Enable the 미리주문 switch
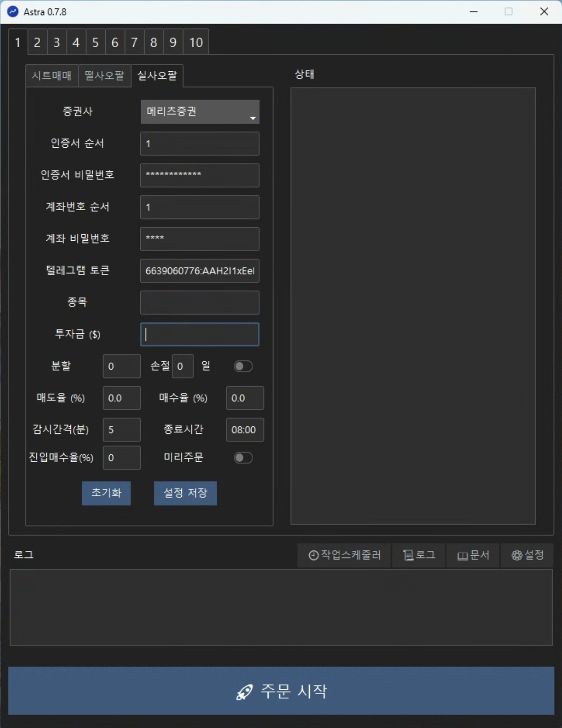Image resolution: width=562 pixels, height=728 pixels. click(243, 458)
